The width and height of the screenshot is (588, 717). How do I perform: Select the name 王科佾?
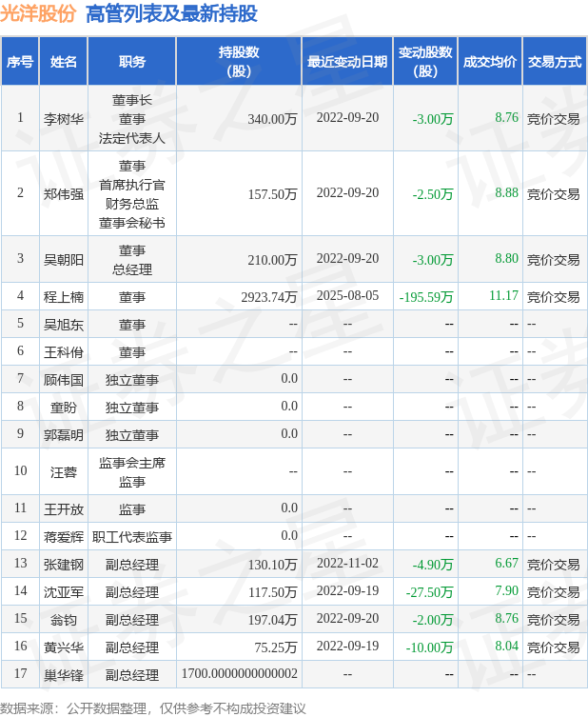tap(64, 352)
